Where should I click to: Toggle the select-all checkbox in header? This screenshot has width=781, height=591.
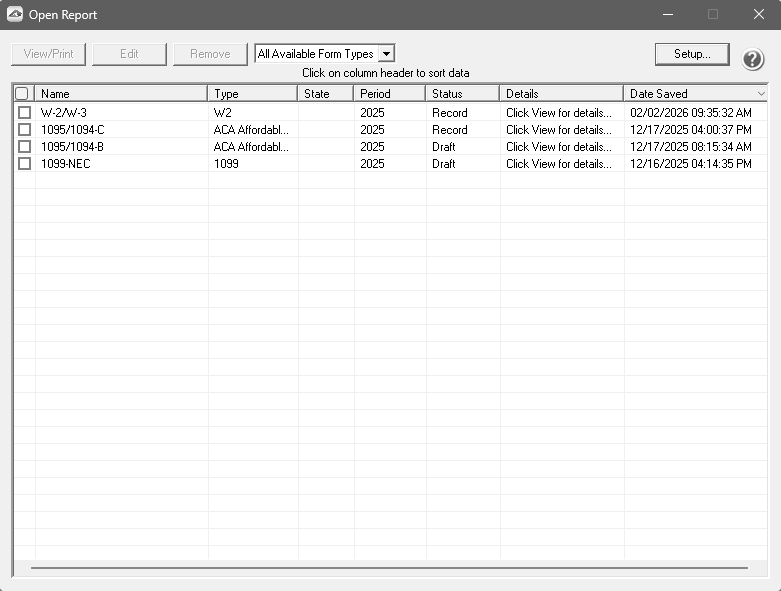(x=23, y=94)
